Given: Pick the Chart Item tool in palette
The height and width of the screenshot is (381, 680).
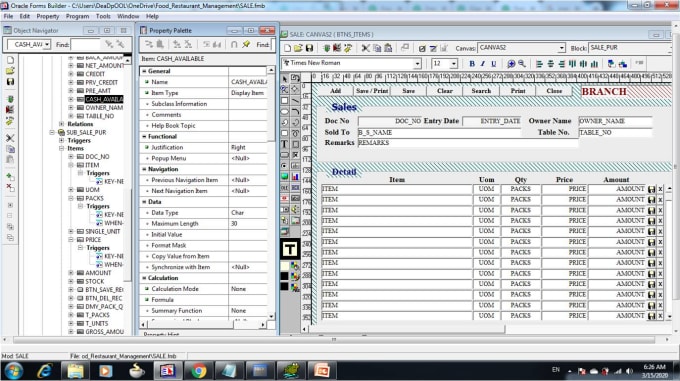Looking at the screenshot, I should 295,176.
